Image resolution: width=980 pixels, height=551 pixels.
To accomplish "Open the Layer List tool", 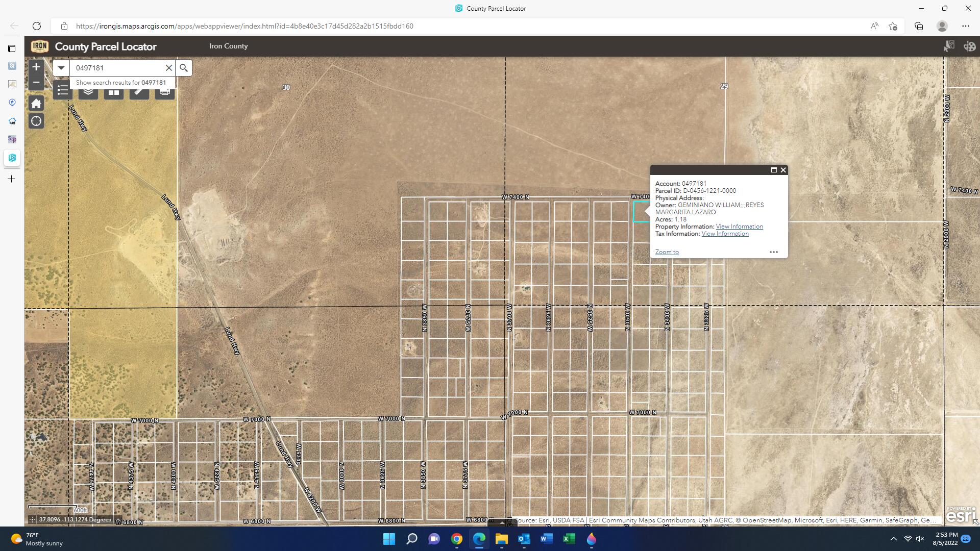I will click(x=88, y=90).
